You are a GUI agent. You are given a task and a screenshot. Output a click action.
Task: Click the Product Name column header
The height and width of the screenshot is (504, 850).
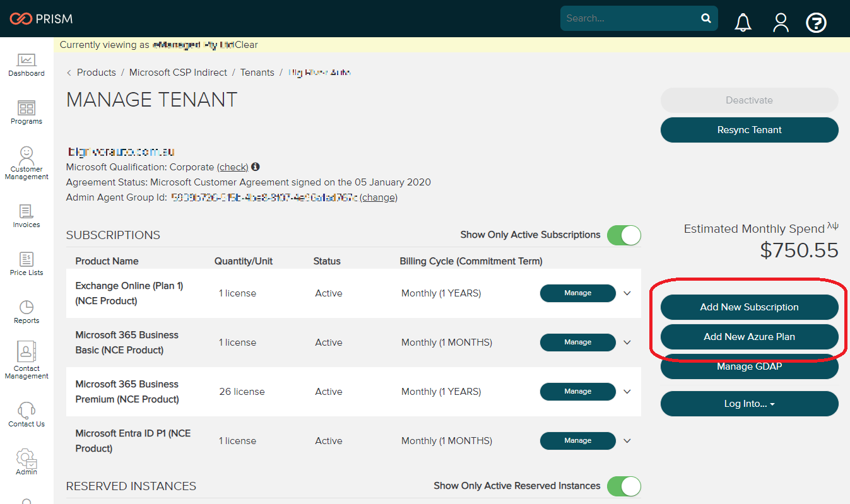107,261
